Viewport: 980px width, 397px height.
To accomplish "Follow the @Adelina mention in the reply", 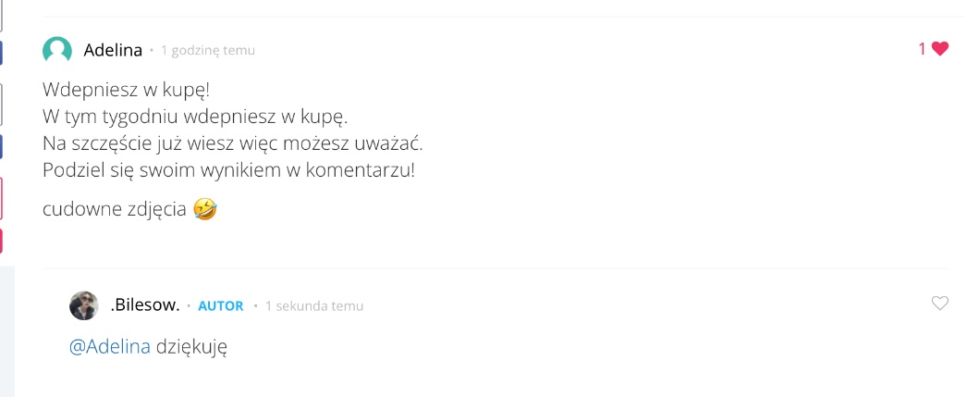I will pyautogui.click(x=110, y=348).
